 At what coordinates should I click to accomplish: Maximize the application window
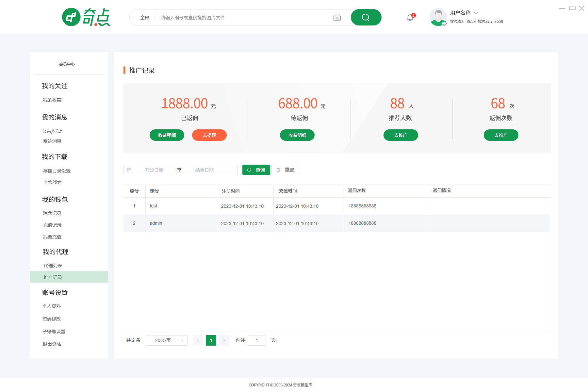(572, 8)
